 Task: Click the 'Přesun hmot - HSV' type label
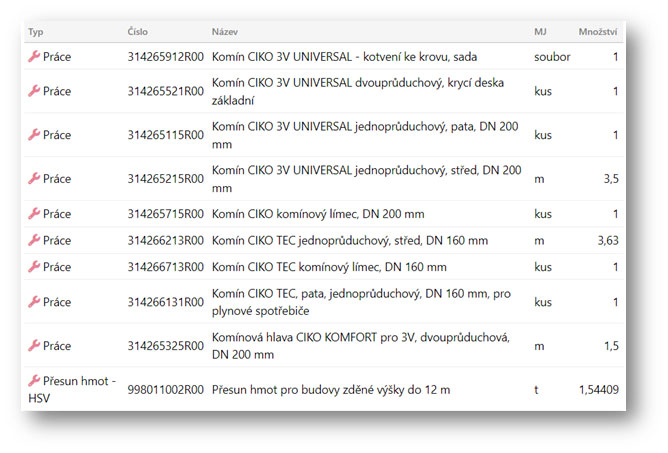72,389
